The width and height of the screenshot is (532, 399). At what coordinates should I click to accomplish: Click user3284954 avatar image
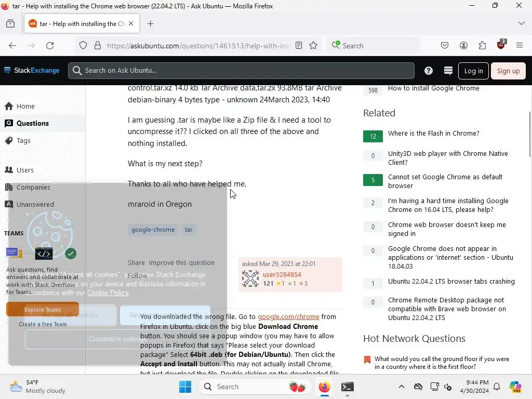coord(250,278)
